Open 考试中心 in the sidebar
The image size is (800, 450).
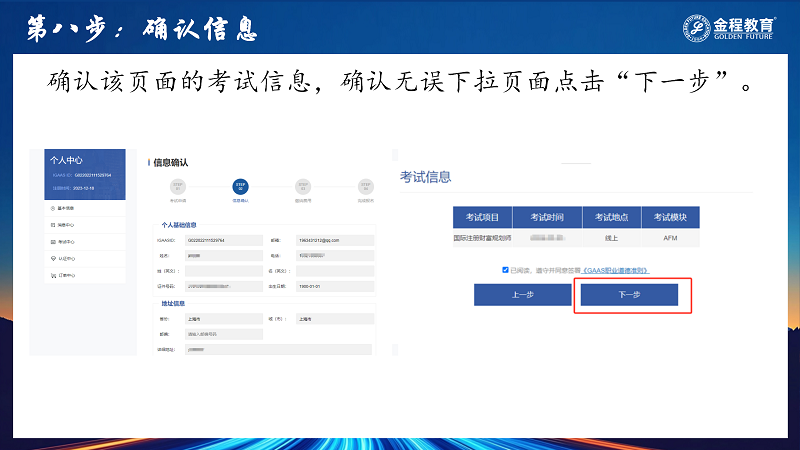tap(85, 242)
